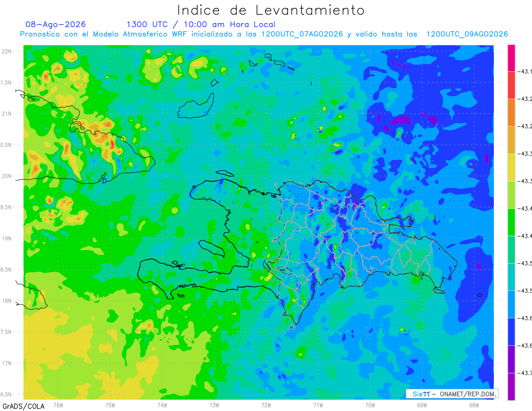
Task: Pick the red swatch in the color legend
Action: (x=511, y=85)
